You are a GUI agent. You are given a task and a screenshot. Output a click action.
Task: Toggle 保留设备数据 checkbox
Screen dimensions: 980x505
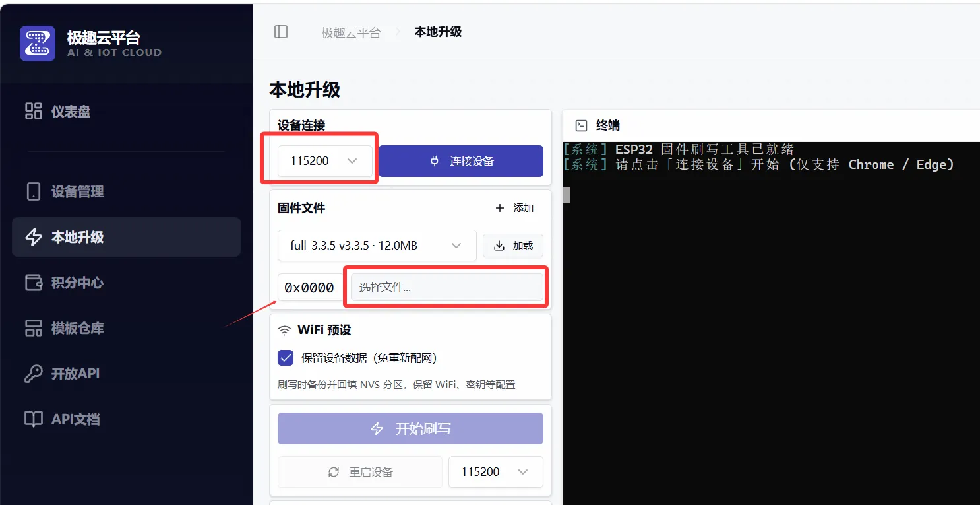click(286, 358)
